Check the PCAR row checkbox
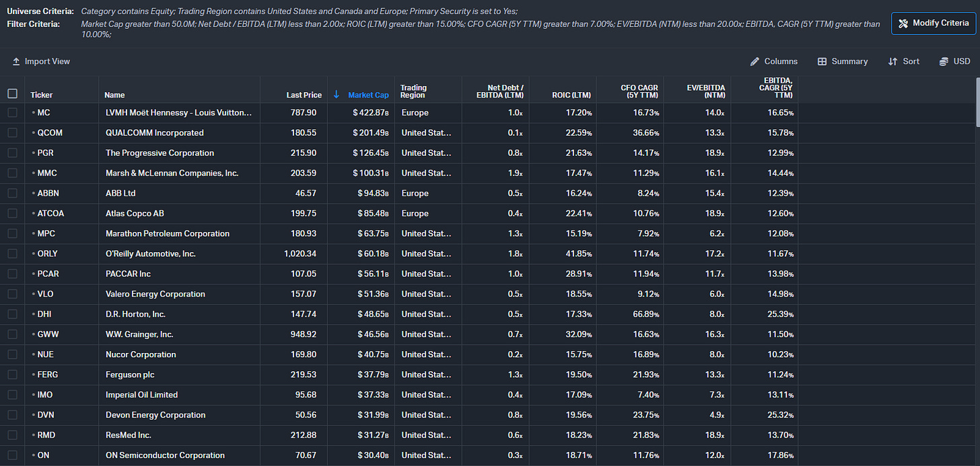 point(12,274)
